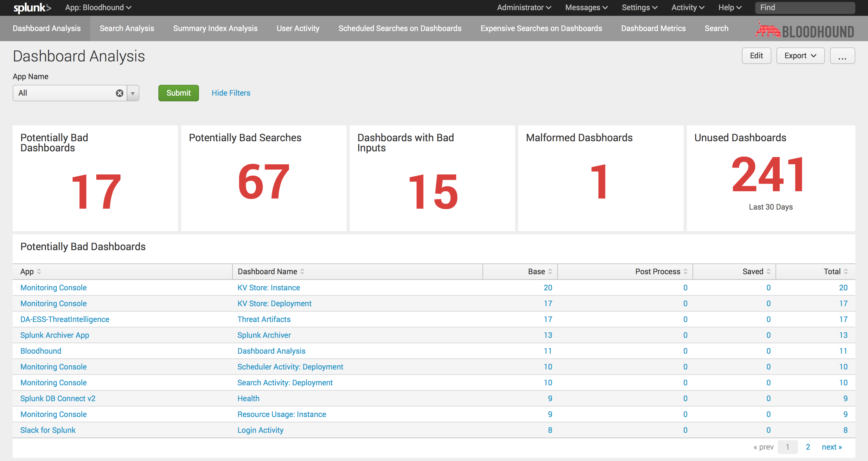Switch to Search Analysis tab
Screen dimensions: 868x461
(127, 28)
